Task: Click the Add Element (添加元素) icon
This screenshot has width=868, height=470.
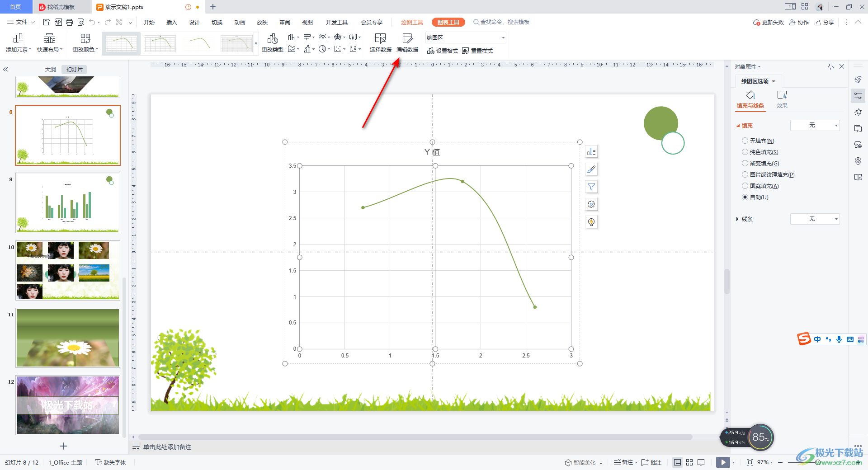Action: tap(18, 39)
